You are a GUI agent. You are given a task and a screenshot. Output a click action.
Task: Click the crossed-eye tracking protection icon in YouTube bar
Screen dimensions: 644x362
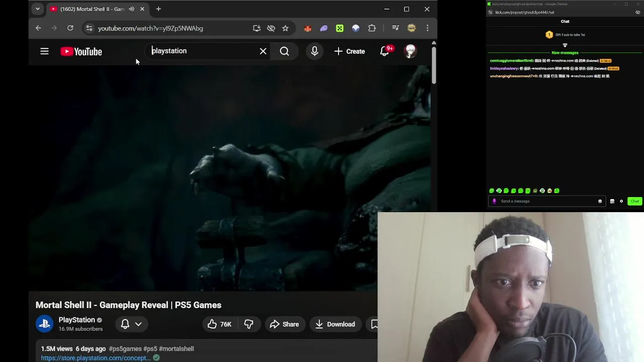tap(271, 28)
